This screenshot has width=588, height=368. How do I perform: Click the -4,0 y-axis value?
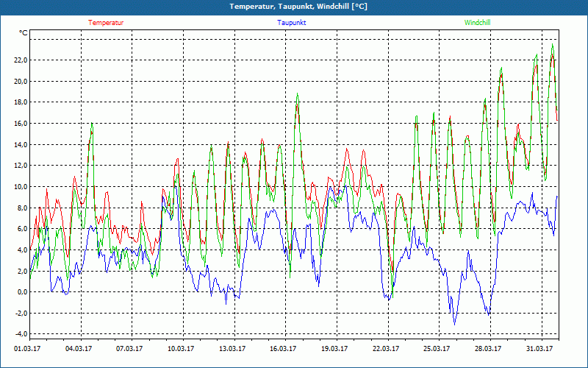coord(21,334)
